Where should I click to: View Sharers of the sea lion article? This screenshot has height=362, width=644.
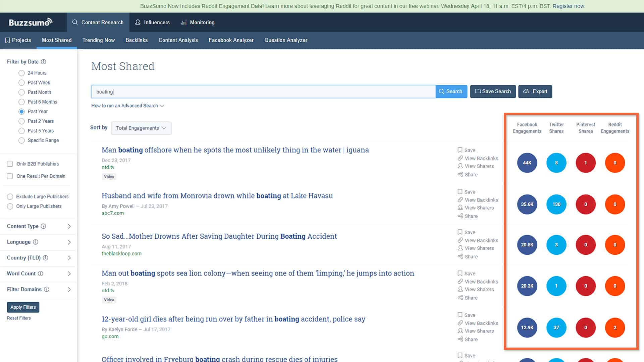point(479,289)
